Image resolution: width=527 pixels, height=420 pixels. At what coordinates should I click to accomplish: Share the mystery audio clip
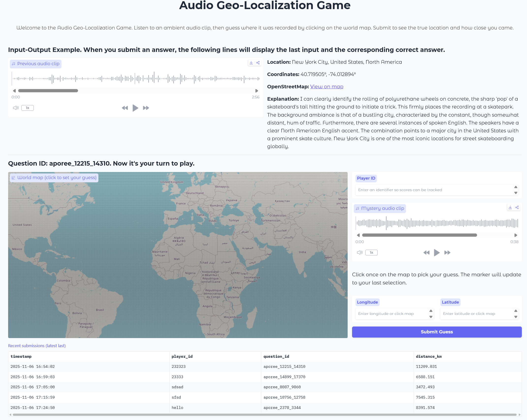517,208
